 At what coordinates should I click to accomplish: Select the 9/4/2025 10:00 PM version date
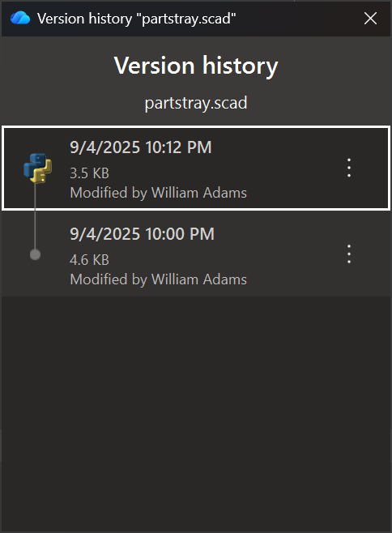click(x=142, y=234)
